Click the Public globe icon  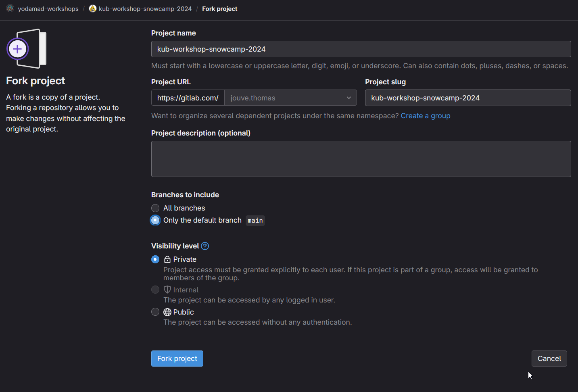(167, 312)
